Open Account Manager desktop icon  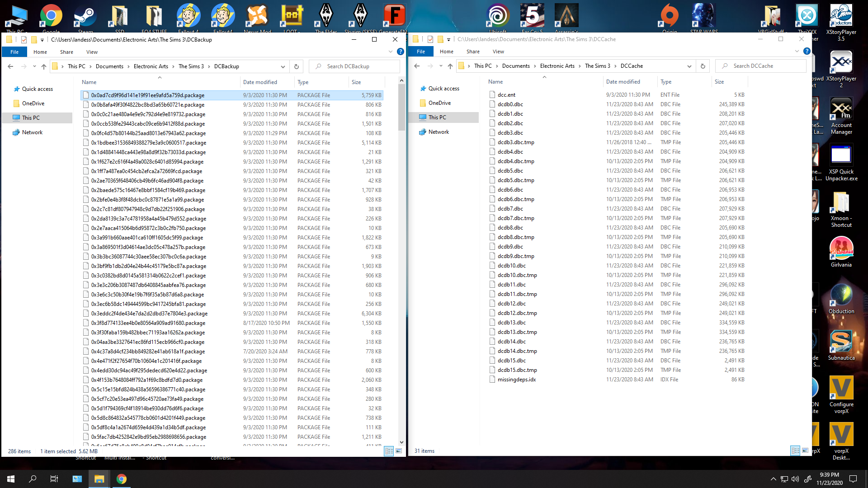tap(841, 117)
